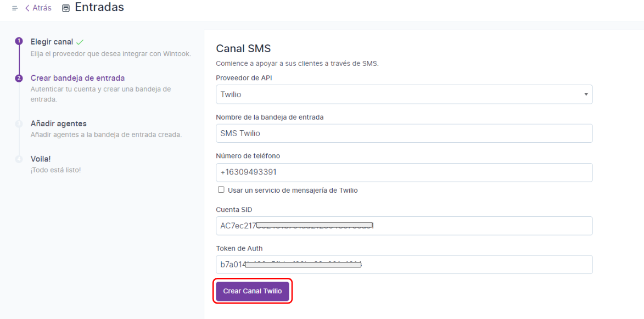The image size is (644, 319).
Task: Click the step 1 circle icon
Action: click(x=19, y=42)
